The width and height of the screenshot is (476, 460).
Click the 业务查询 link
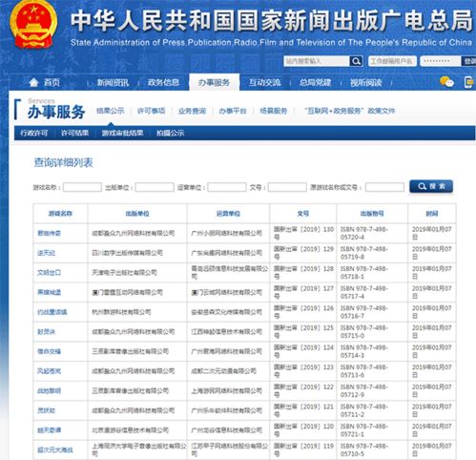192,111
